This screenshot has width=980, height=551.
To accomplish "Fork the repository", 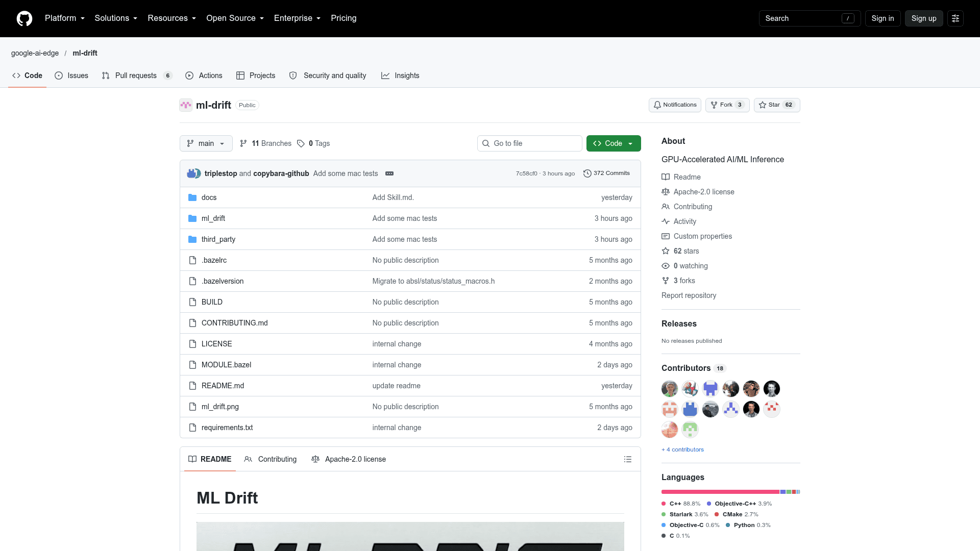I will [x=727, y=105].
